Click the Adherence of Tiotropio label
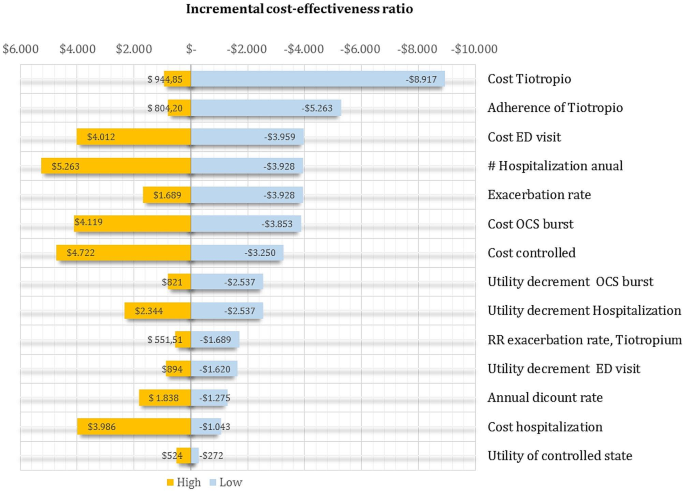Screen dimensions: 685x492 point(555,108)
